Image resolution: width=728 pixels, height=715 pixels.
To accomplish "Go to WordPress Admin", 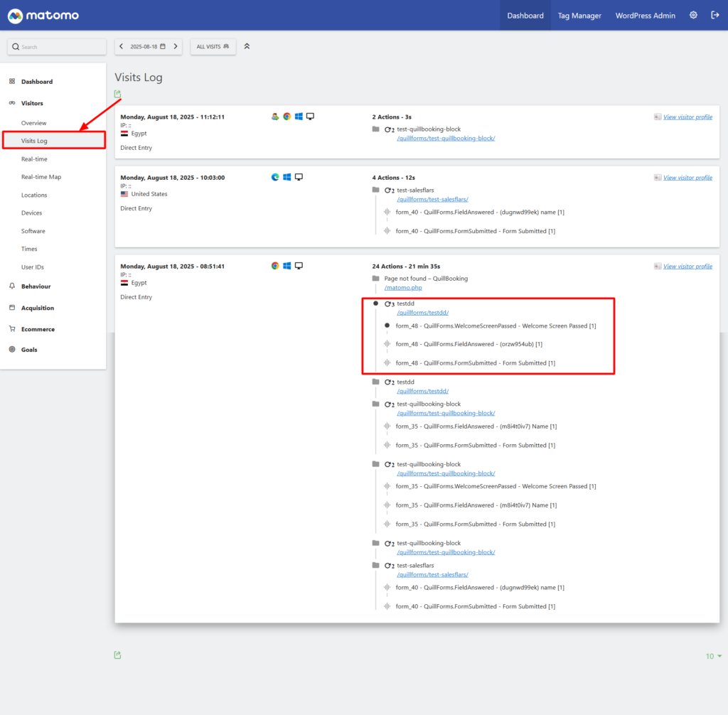I will [x=646, y=16].
